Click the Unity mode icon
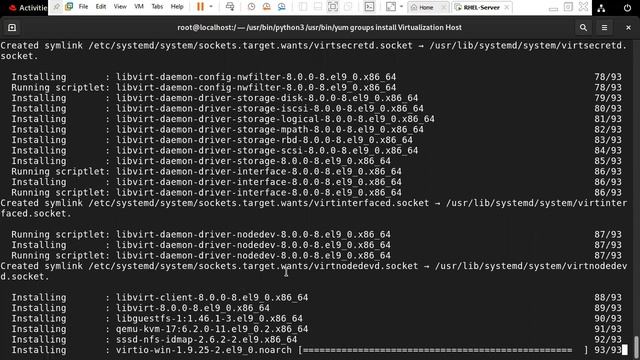640x360 pixels. click(x=348, y=7)
